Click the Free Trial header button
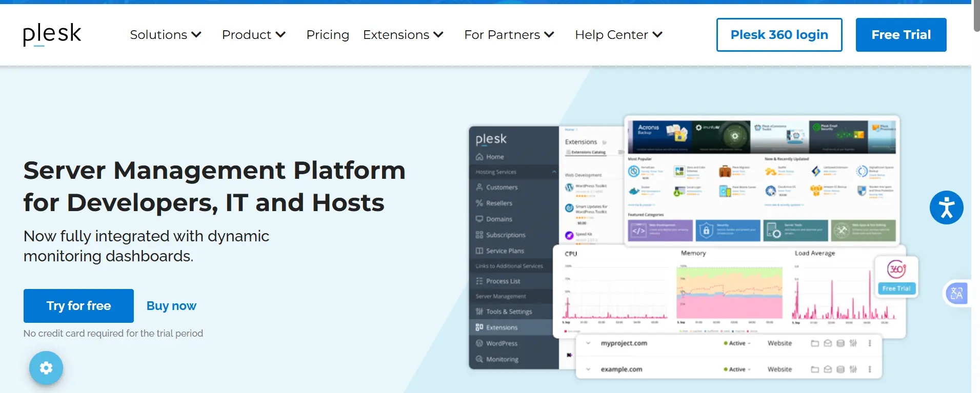980x393 pixels. (x=901, y=35)
